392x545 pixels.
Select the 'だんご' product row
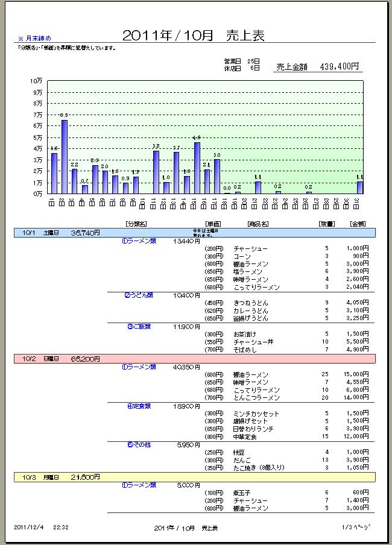pyautogui.click(x=286, y=460)
